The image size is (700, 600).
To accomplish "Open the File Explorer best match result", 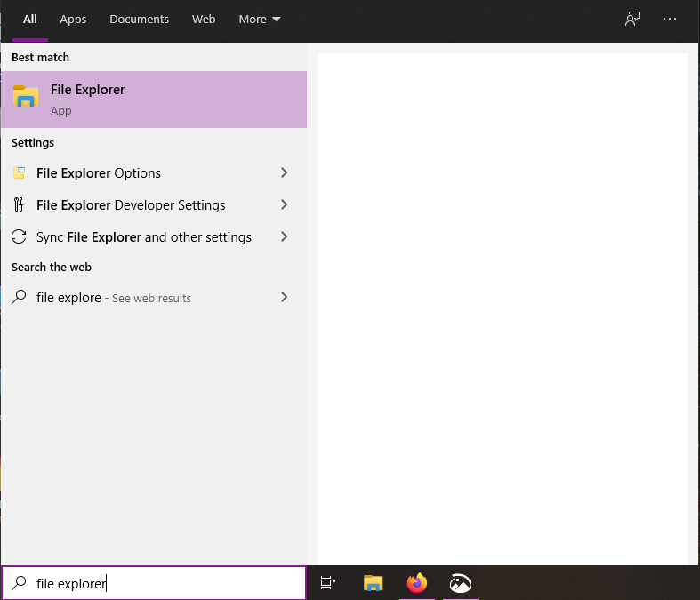I will (x=153, y=100).
